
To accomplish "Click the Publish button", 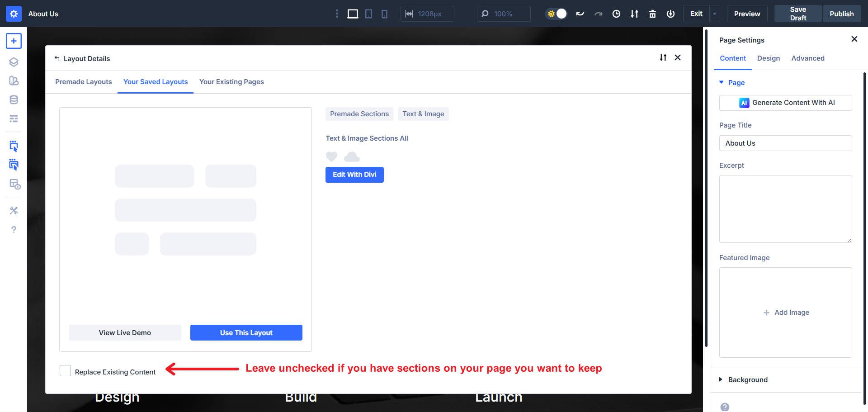I will click(x=841, y=14).
